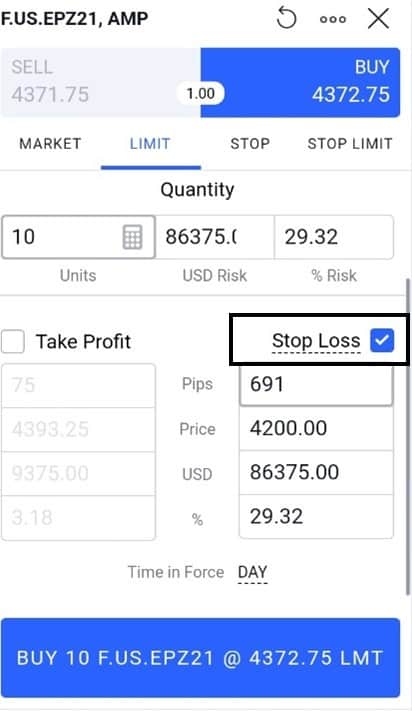Select the LIMIT order tab
Viewport: 412px width, 711px height.
150,144
